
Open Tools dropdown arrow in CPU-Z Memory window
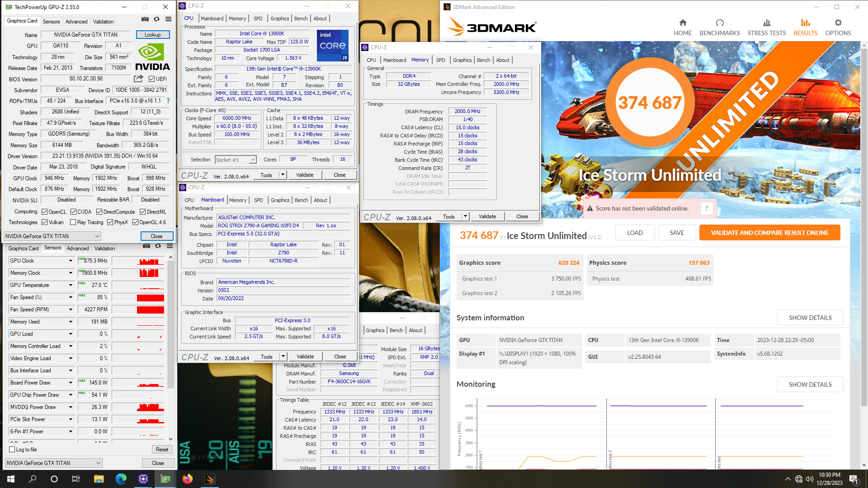465,216
